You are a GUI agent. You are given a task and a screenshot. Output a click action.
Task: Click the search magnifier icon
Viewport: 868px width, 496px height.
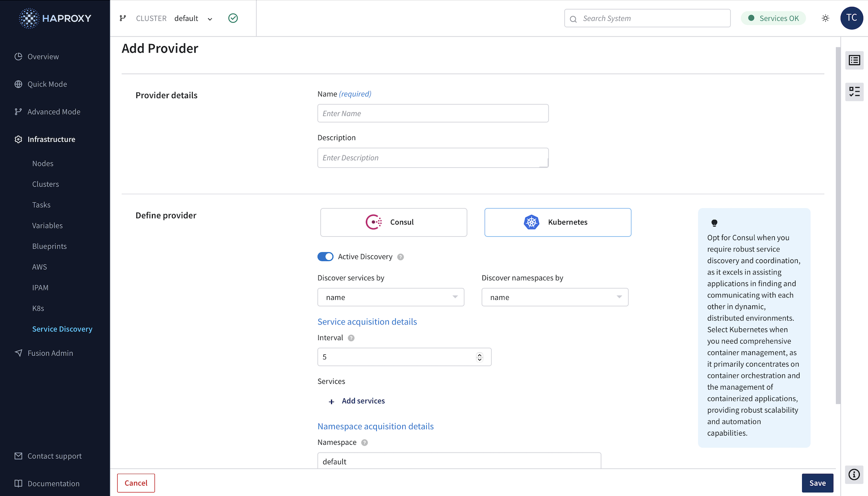point(573,19)
